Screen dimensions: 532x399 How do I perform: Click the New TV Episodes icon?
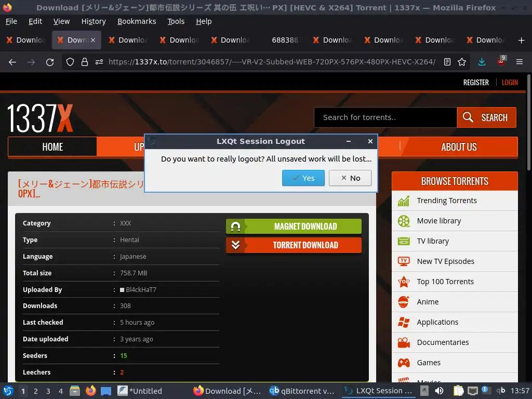(x=403, y=261)
